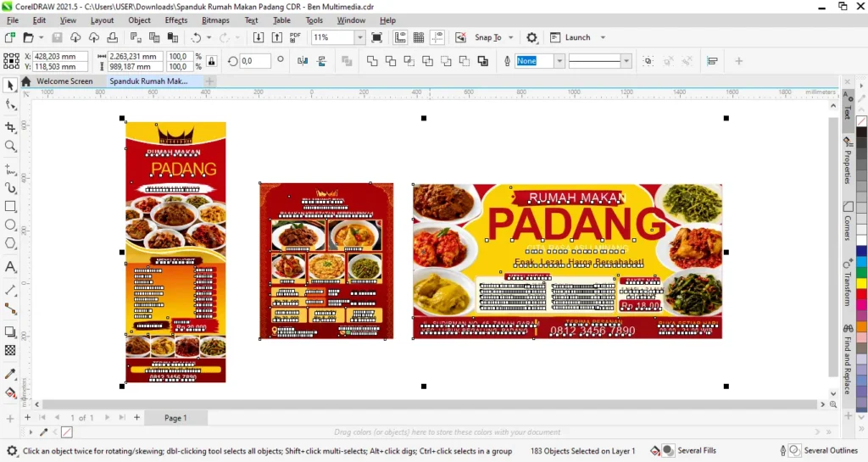868x462 pixels.
Task: Expand the Launch dropdown
Action: [x=603, y=37]
